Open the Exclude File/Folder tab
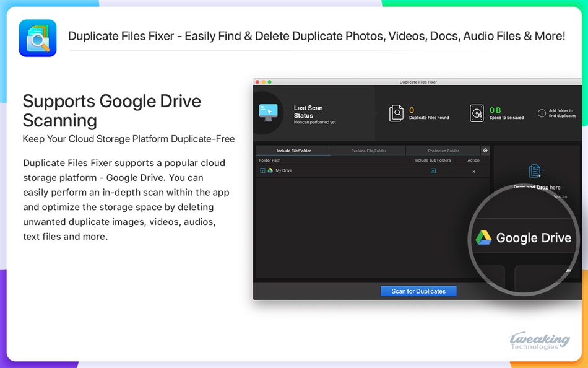 [x=368, y=151]
